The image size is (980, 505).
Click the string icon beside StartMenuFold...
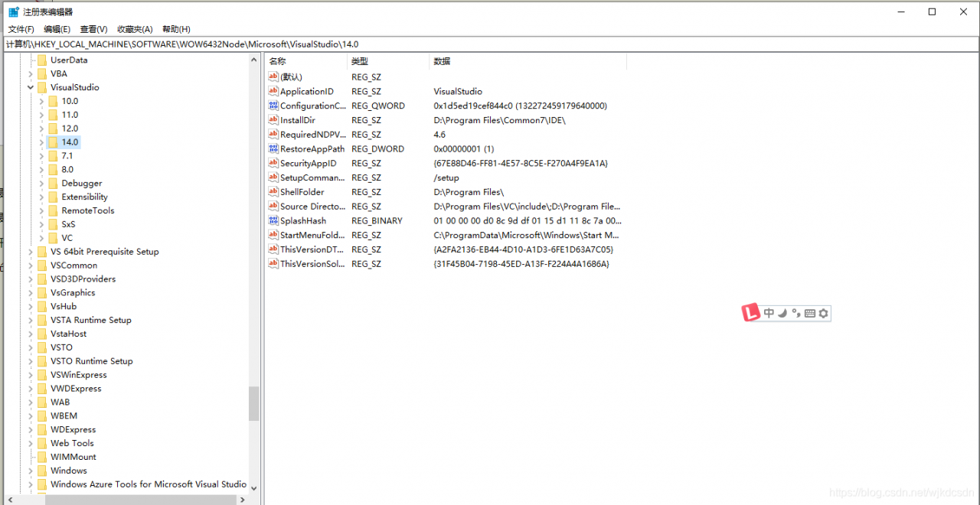(x=273, y=235)
